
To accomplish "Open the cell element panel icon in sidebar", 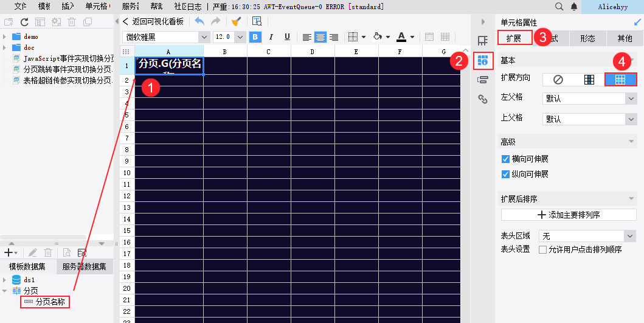I will [x=483, y=40].
